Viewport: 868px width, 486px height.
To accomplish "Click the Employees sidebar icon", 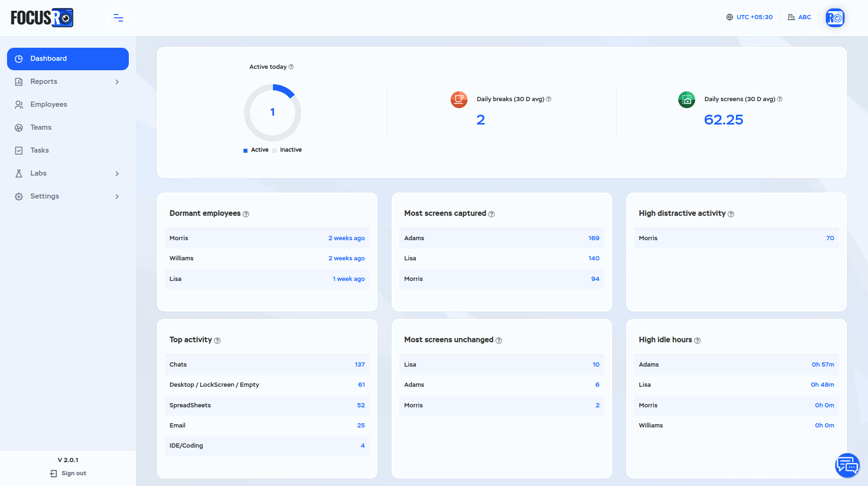I will click(x=19, y=104).
